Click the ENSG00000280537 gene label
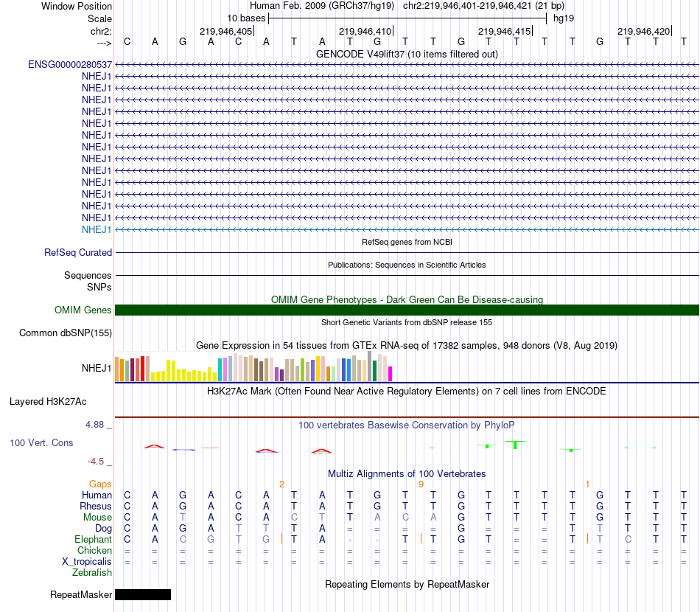 [70, 65]
